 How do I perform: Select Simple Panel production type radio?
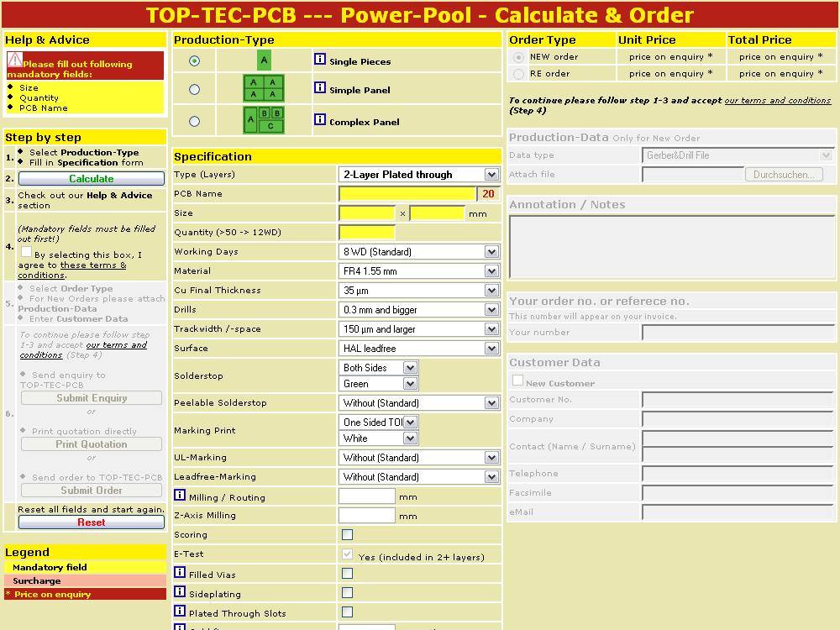(195, 90)
